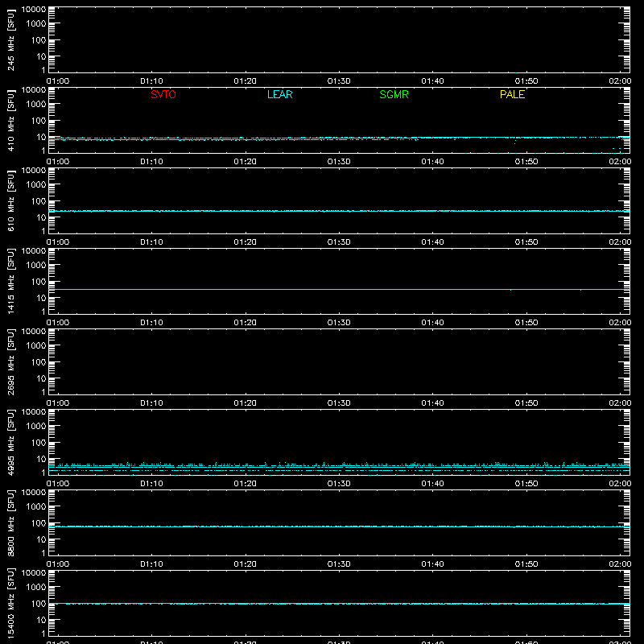
Task: Click the yellow PALE station label
Action: (512, 94)
